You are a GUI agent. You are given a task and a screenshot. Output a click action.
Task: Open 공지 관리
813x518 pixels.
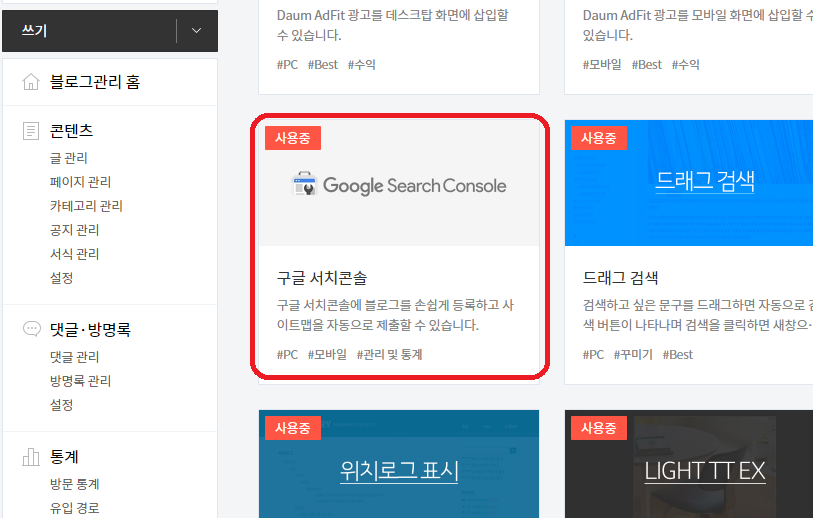[x=74, y=229]
